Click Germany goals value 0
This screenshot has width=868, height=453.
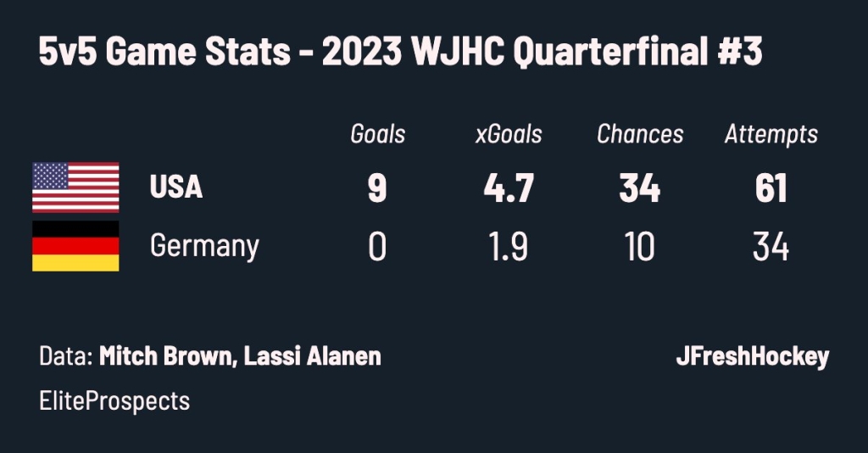[377, 247]
